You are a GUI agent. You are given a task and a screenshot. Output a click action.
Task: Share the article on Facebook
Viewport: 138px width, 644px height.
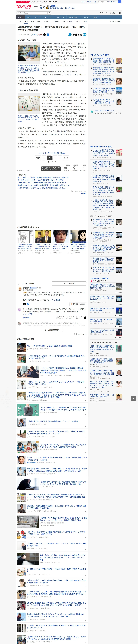(48, 35)
